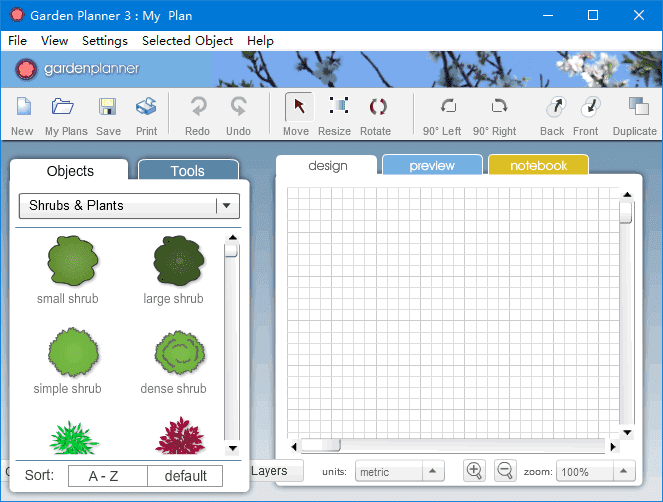Click the New plan icon

(22, 107)
